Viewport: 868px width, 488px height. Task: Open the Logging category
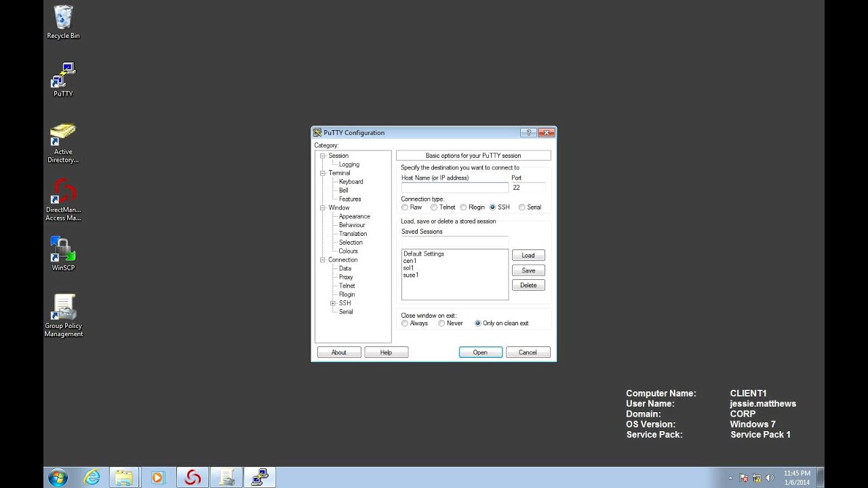pyautogui.click(x=349, y=165)
